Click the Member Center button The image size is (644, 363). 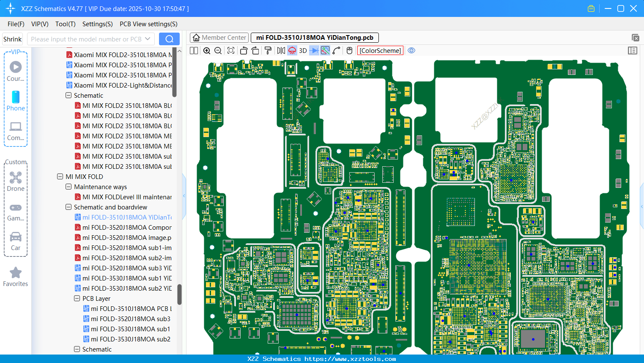coord(219,37)
